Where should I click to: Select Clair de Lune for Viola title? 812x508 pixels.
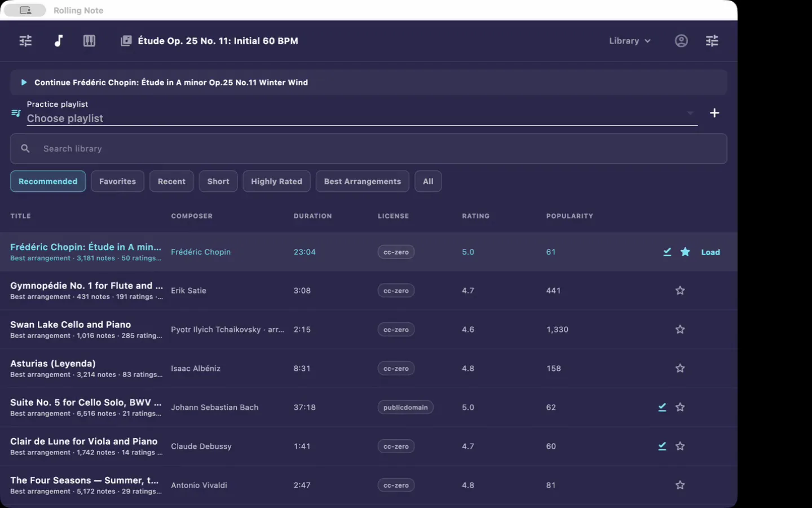pyautogui.click(x=84, y=441)
